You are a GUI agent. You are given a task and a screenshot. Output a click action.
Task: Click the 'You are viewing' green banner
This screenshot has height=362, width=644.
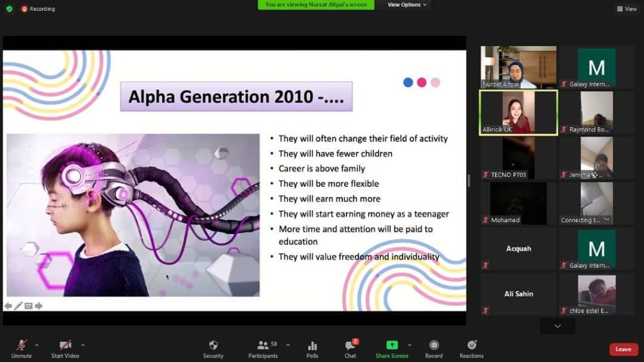click(x=316, y=4)
